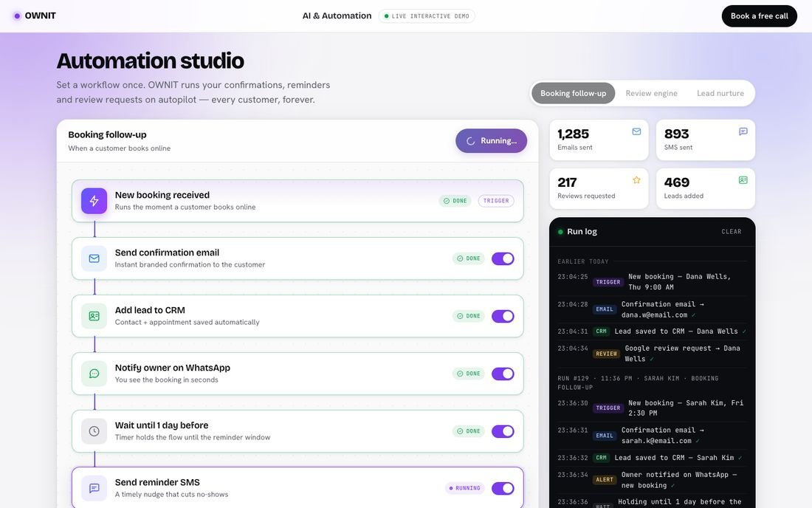The height and width of the screenshot is (508, 812).
Task: Click the OWNIT logo
Action: tap(35, 16)
